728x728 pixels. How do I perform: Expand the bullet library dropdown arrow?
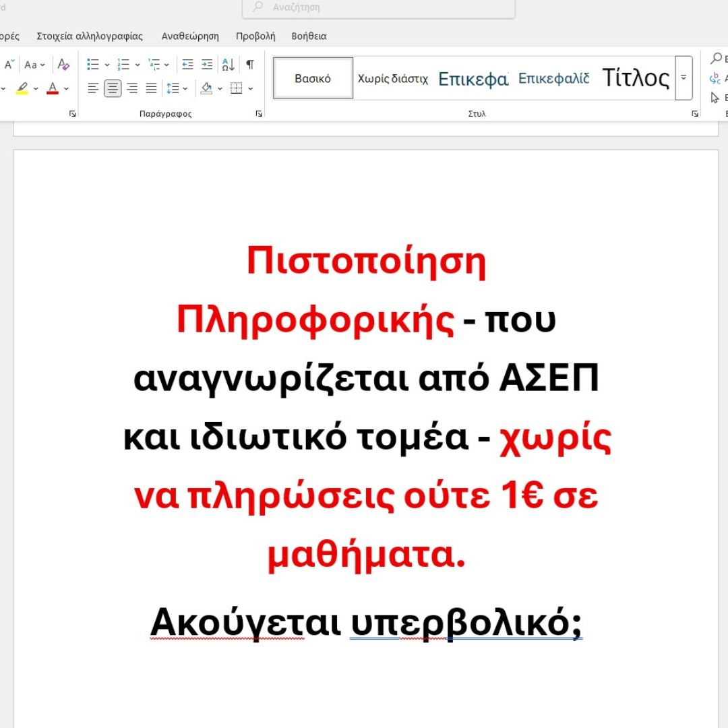click(107, 65)
